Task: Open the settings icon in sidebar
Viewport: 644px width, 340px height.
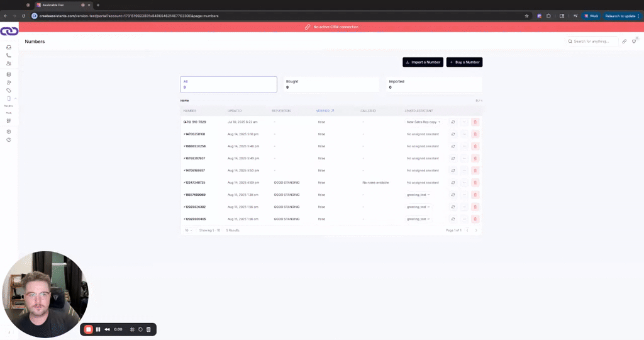Action: point(9,132)
